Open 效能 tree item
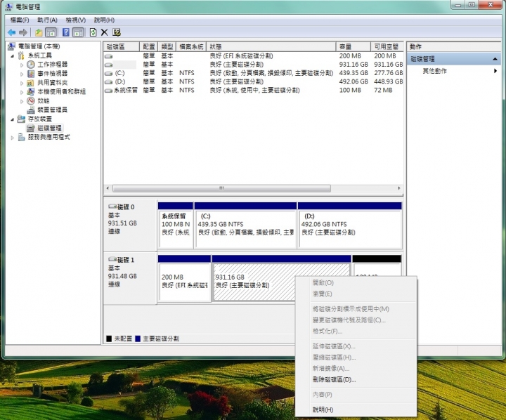 [44, 100]
